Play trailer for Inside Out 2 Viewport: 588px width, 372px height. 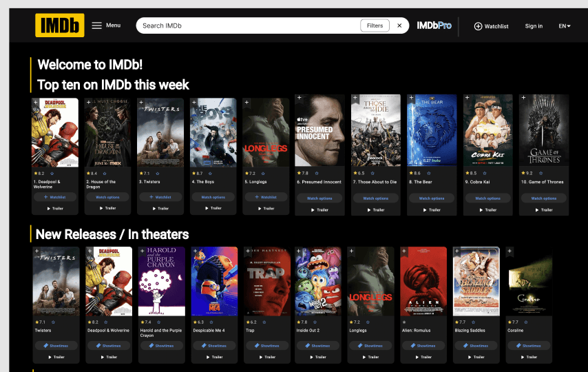pyautogui.click(x=318, y=357)
